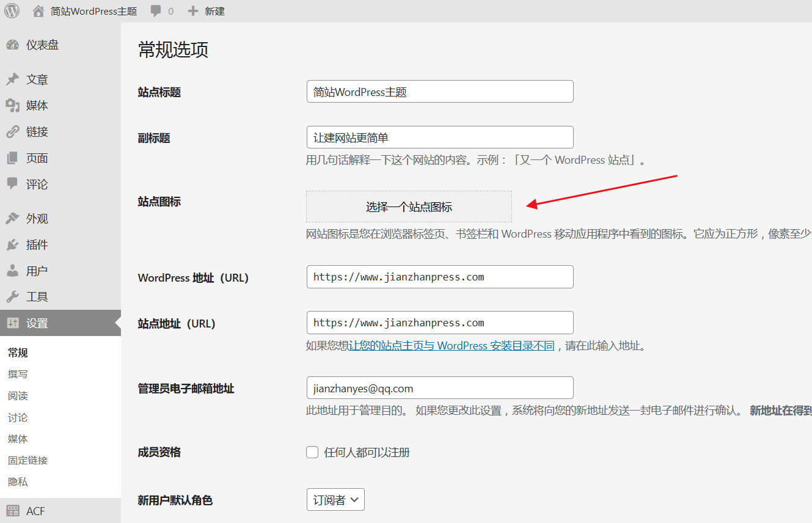Screen dimensions: 812x523
Task: Open 文章 menu item
Action: click(60, 79)
